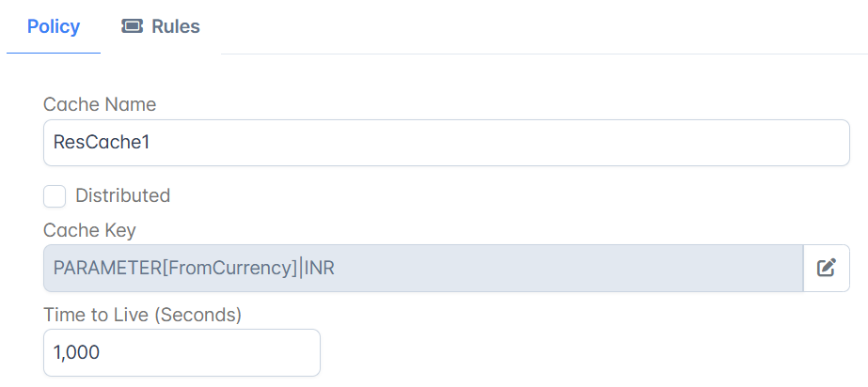Switch to the Rules tab
The height and width of the screenshot is (387, 868).
pos(161,26)
